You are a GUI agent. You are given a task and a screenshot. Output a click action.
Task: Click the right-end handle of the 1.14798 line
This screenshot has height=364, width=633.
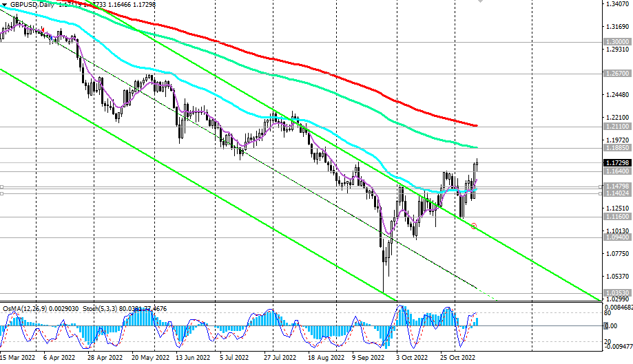point(601,186)
